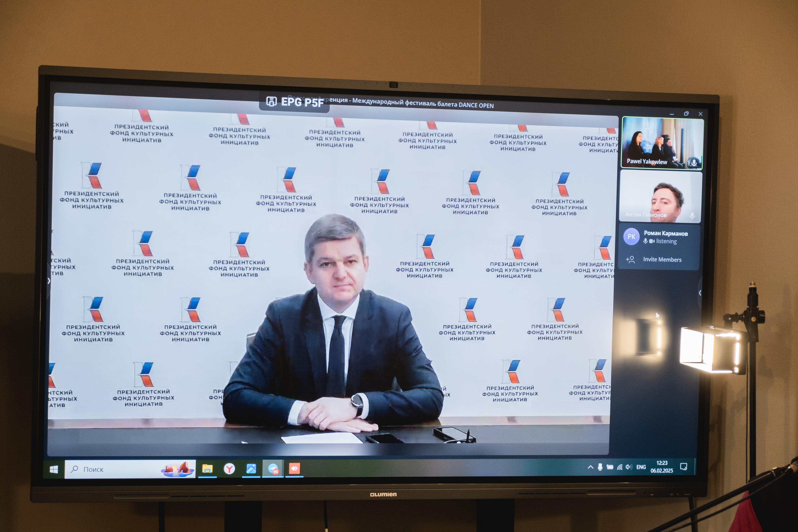Expand the left panel chevron arrow
Image resolution: width=798 pixels, height=532 pixels.
tap(49, 281)
